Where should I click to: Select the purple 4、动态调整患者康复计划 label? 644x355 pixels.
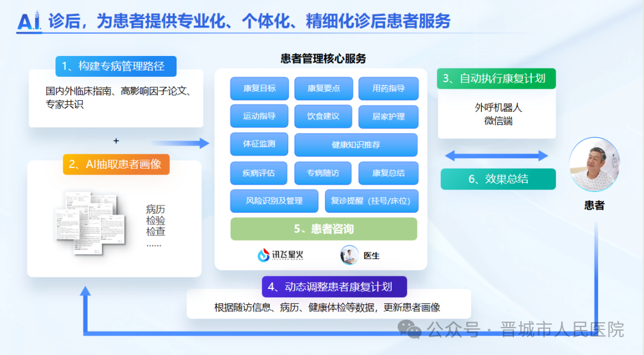coord(335,287)
